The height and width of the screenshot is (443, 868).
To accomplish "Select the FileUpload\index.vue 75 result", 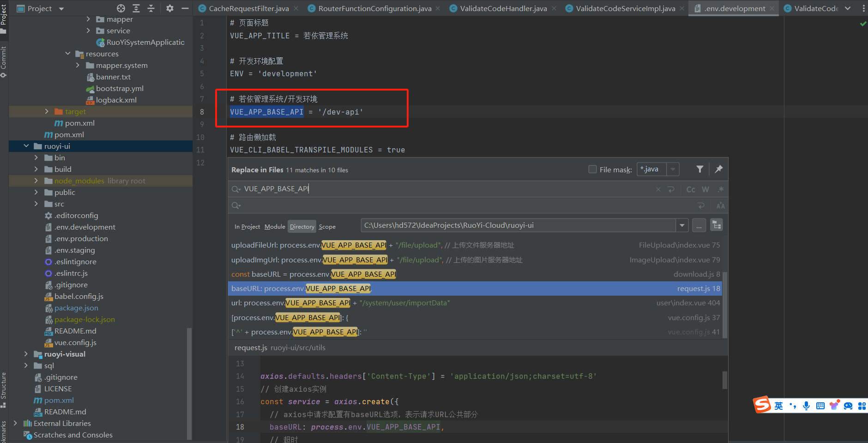I will click(476, 245).
